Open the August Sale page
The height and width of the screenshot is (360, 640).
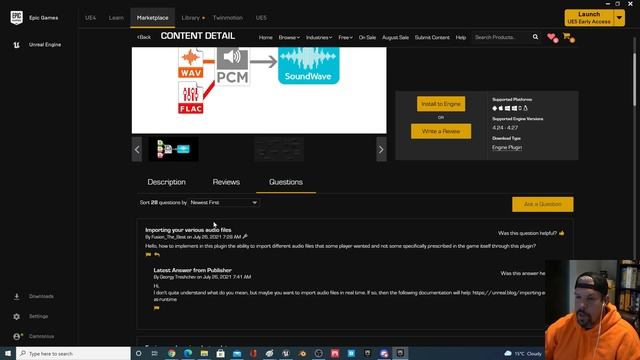point(396,38)
